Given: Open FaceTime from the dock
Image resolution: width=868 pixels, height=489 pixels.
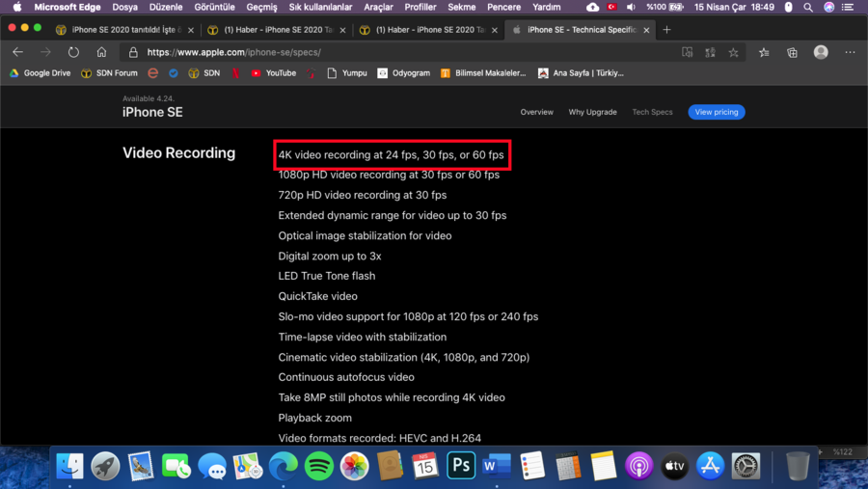Looking at the screenshot, I should click(x=176, y=466).
